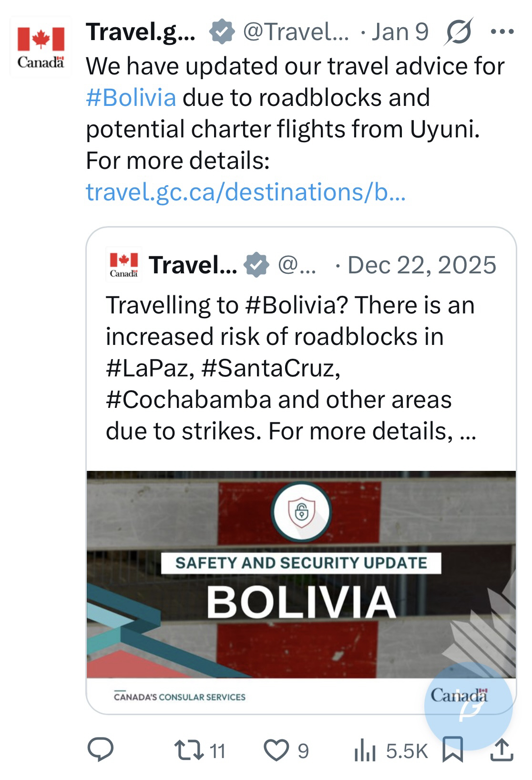This screenshot has height=780, width=532.
Task: Open the three-dot more options menu
Action: [502, 32]
